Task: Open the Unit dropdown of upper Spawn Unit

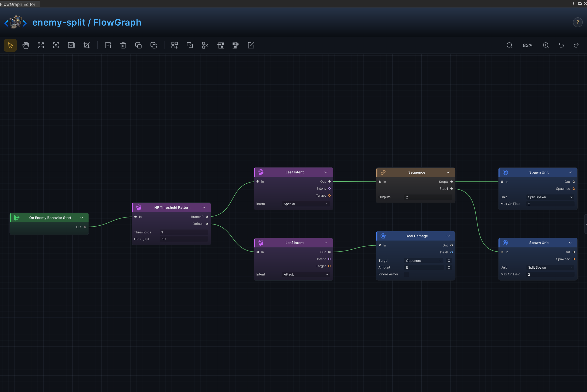Action: click(550, 197)
